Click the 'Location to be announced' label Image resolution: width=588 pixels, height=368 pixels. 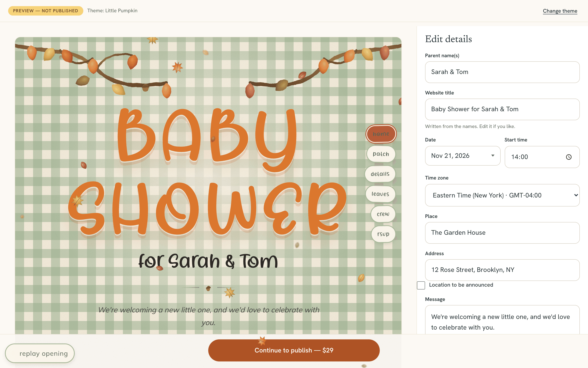461,285
